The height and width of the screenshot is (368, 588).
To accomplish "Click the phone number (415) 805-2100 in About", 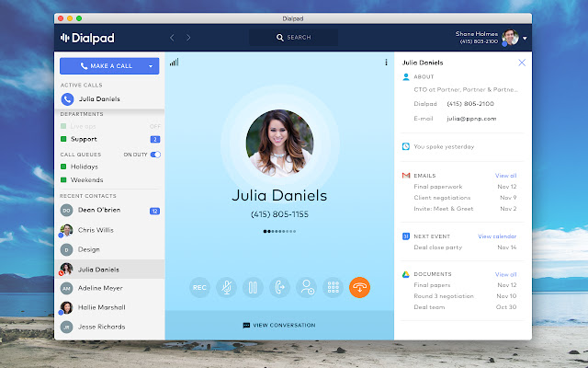I will tap(470, 104).
